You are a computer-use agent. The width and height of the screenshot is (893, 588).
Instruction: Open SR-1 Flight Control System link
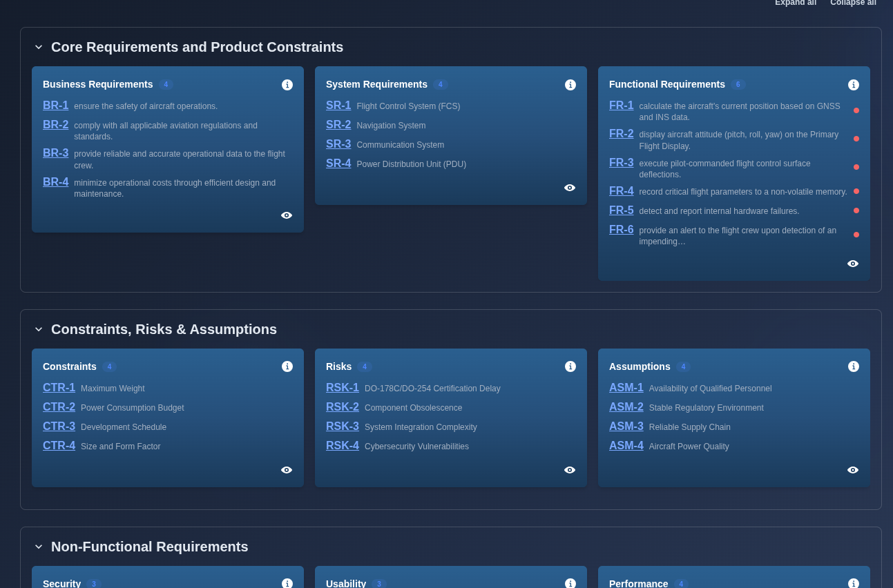pos(338,106)
